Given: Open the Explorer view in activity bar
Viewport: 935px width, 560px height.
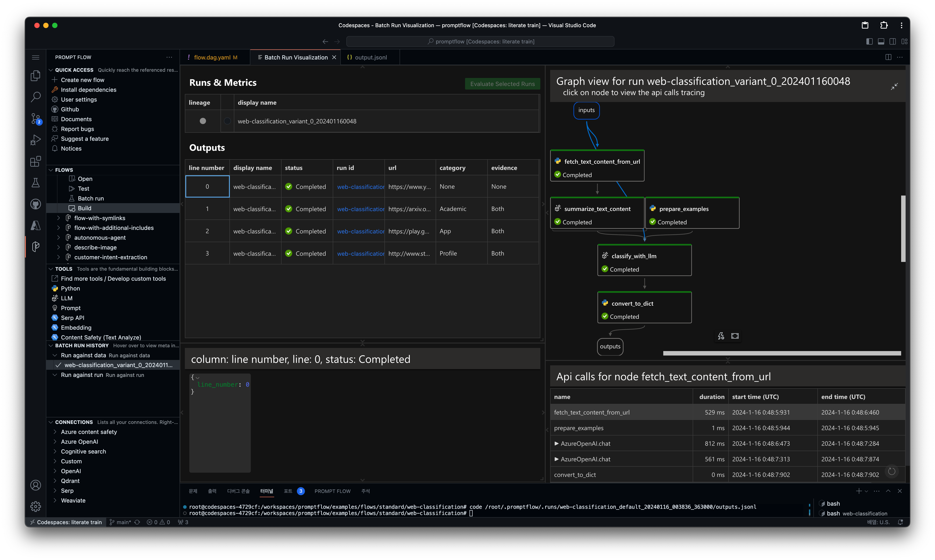Looking at the screenshot, I should click(35, 76).
